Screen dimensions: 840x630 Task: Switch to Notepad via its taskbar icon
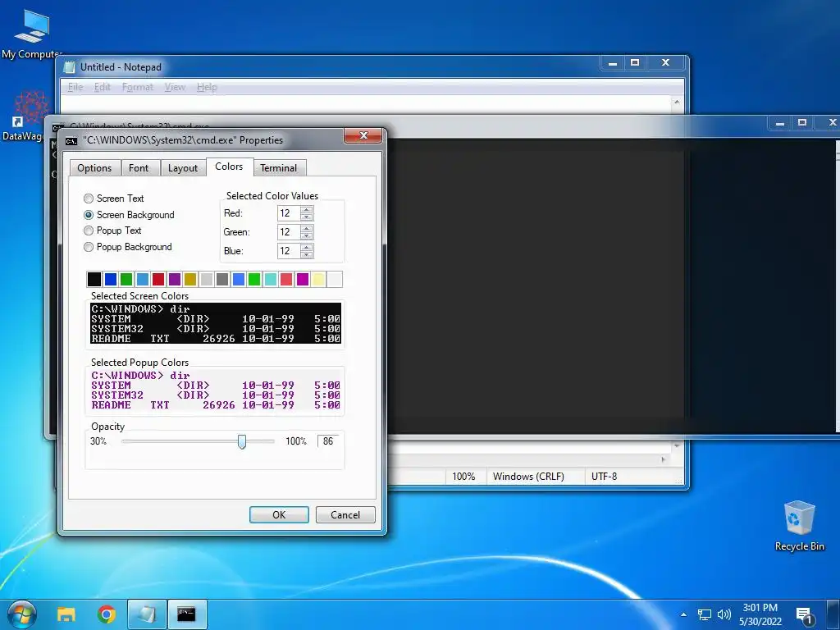(x=146, y=614)
